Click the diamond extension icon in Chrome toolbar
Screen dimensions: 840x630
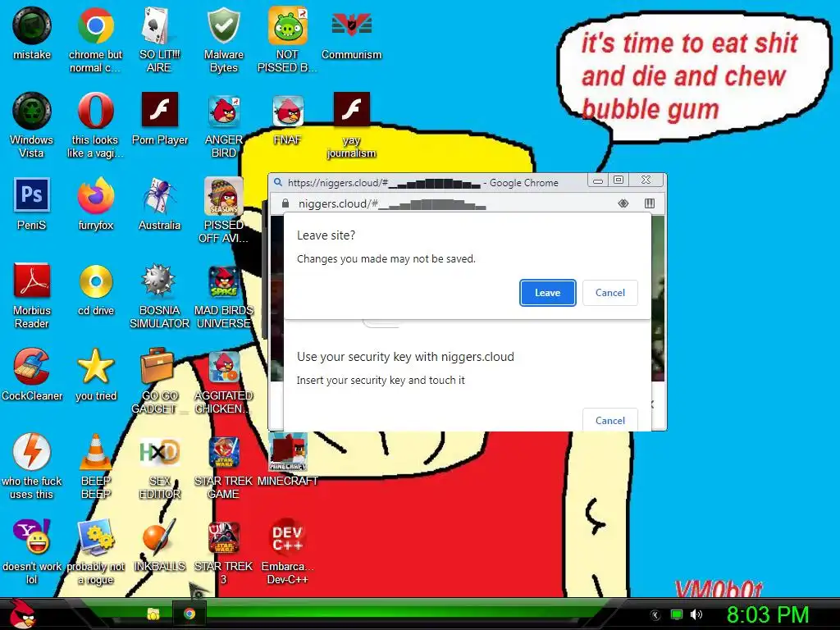tap(623, 203)
